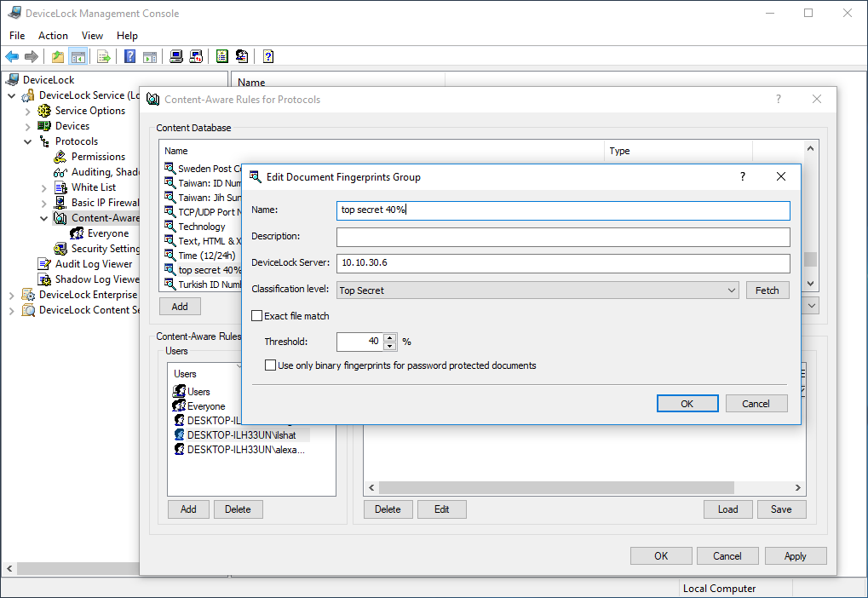Confirm with OK in Edit Document Fingerprints Group

[x=687, y=404]
